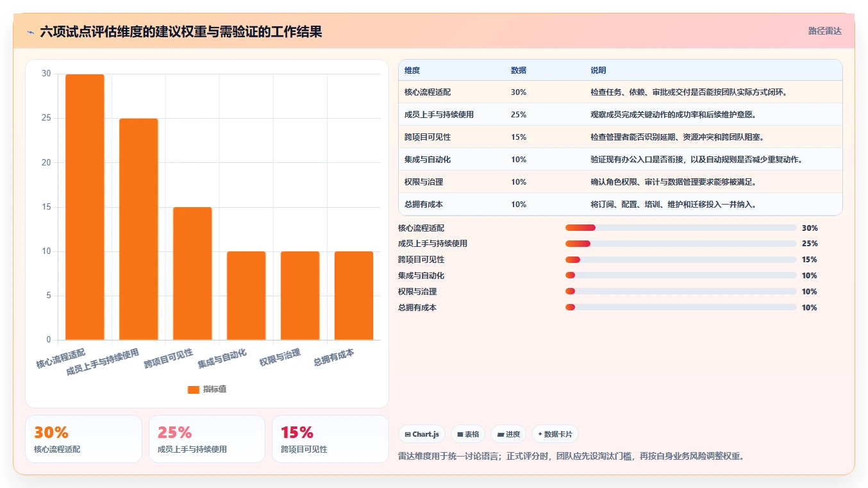Viewport: 868px width, 488px height.
Task: Click the 成员上手与持续使用 progress bar
Action: [x=681, y=244]
